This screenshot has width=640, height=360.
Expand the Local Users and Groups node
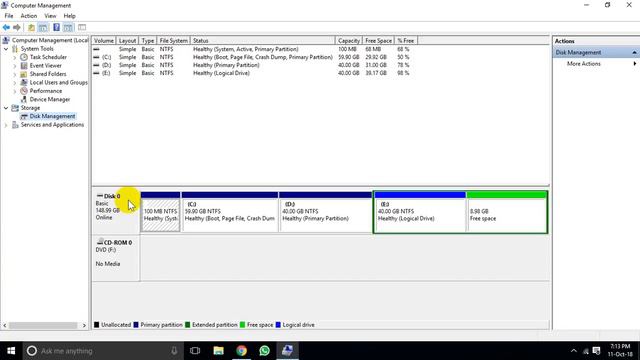pyautogui.click(x=15, y=82)
